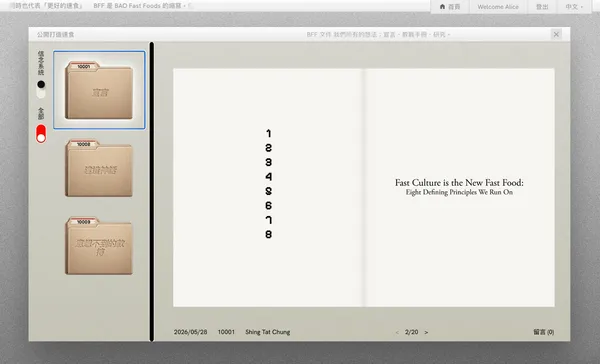Click the Welcome Alice menu item
The image size is (600, 364).
pos(498,7)
